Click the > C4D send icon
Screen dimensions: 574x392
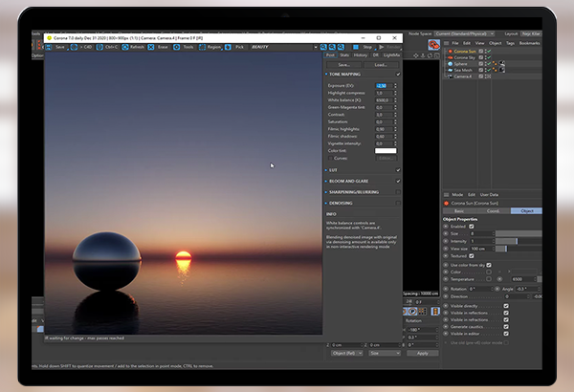coord(74,47)
